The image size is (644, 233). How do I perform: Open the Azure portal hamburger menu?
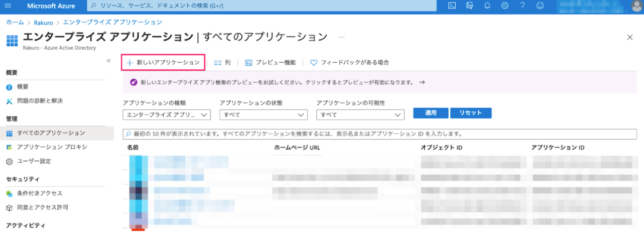8,6
